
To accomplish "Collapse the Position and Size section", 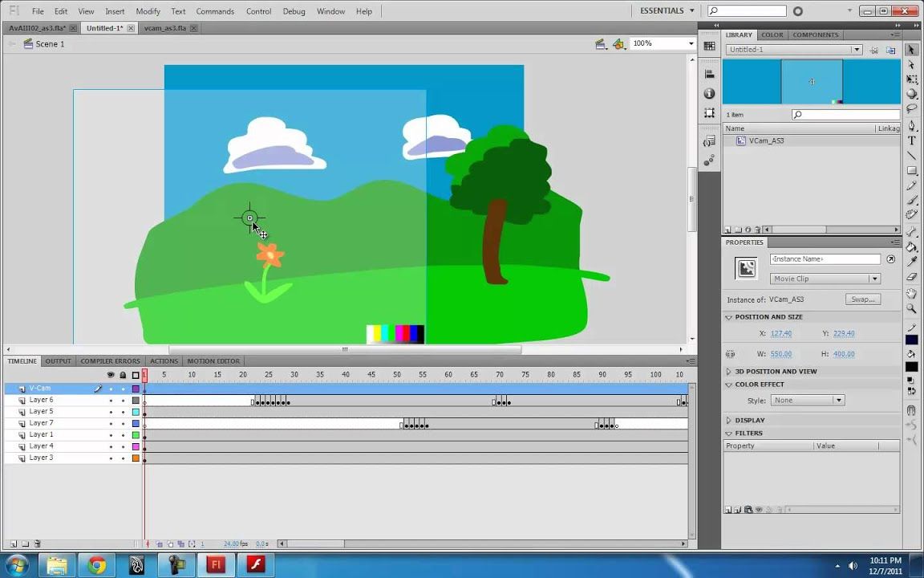I will pyautogui.click(x=728, y=317).
